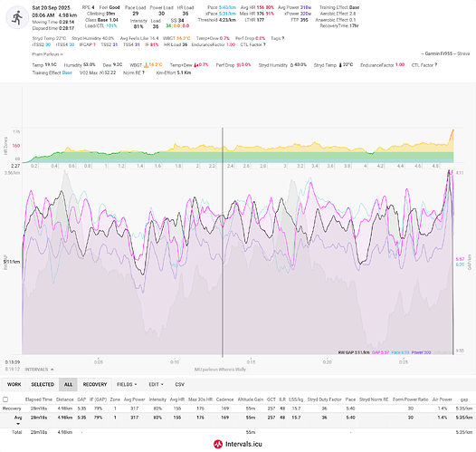Switch to the WORK intervals tab

tap(14, 385)
